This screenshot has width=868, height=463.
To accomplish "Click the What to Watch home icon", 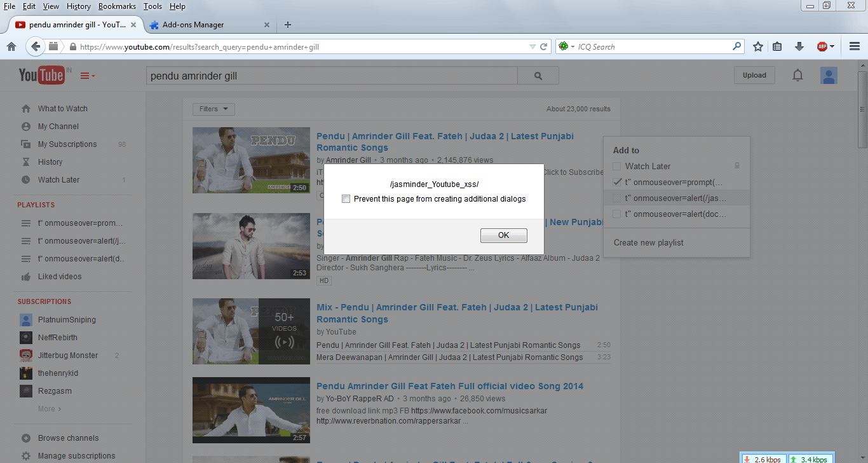I will pos(25,109).
